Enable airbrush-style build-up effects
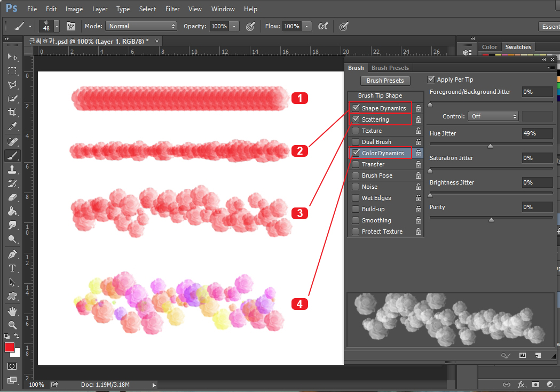 [x=323, y=26]
